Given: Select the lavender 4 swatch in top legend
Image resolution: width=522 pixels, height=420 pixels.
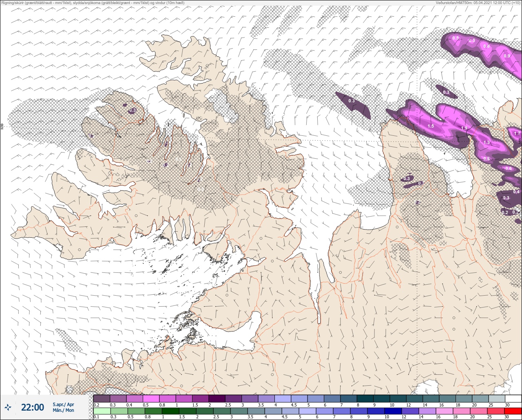Looking at the screenshot, I should pyautogui.click(x=283, y=398).
